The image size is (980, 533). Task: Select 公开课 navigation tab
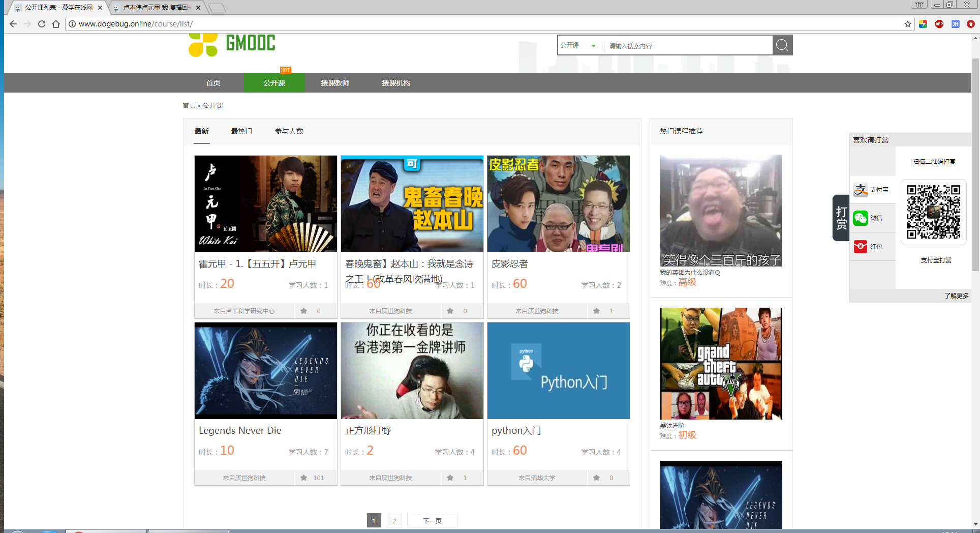(x=274, y=83)
